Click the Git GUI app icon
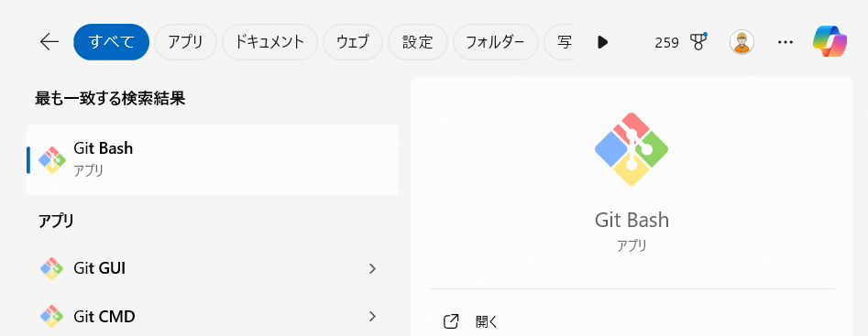The image size is (868, 336). pos(51,268)
